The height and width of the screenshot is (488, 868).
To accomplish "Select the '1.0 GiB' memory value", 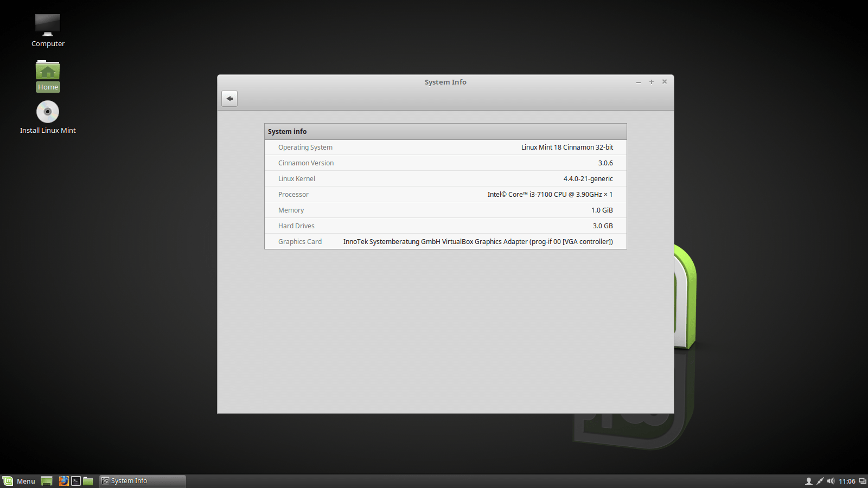I will (x=602, y=210).
